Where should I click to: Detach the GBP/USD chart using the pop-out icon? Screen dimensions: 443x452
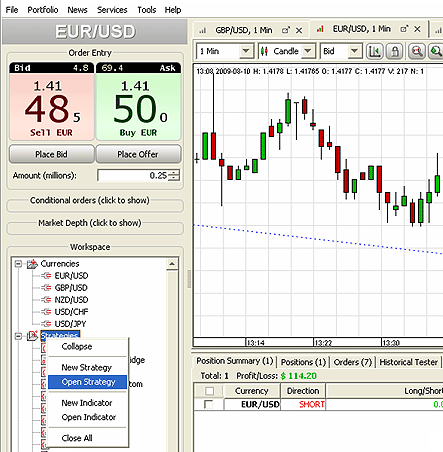(286, 30)
